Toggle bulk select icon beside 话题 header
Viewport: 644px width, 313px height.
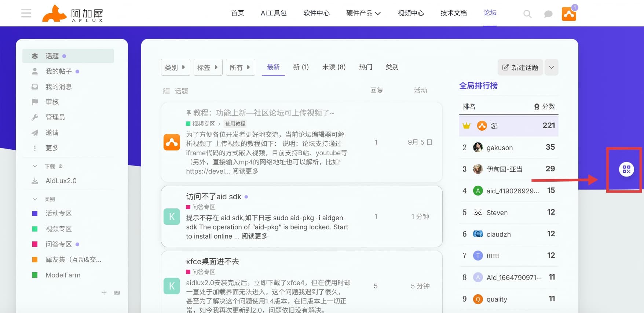167,91
